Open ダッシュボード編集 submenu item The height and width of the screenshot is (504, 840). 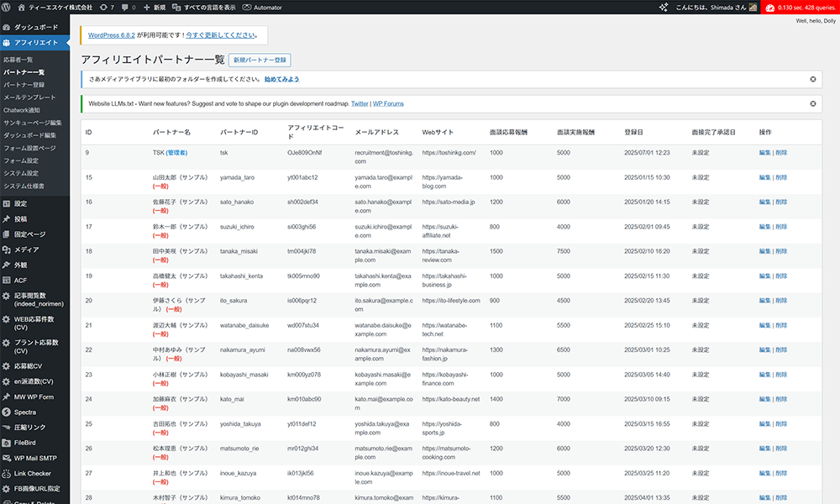(x=29, y=135)
